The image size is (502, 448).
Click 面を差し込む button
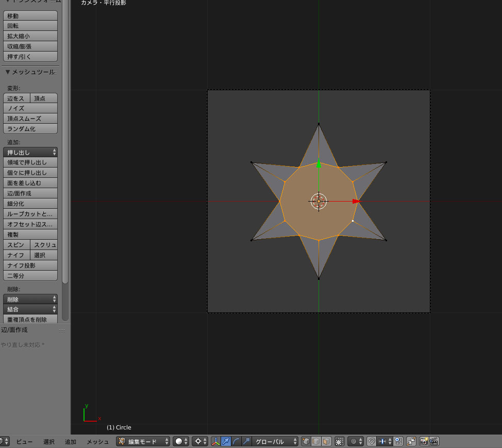click(30, 183)
